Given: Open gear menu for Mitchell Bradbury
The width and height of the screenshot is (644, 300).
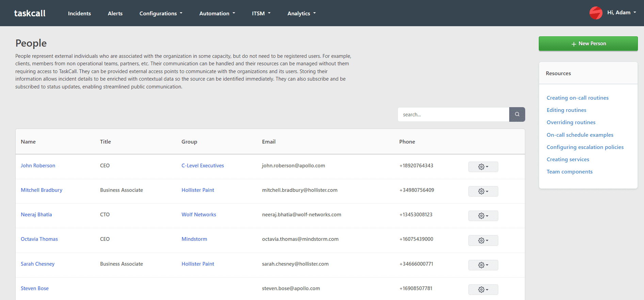Looking at the screenshot, I should pyautogui.click(x=483, y=191).
